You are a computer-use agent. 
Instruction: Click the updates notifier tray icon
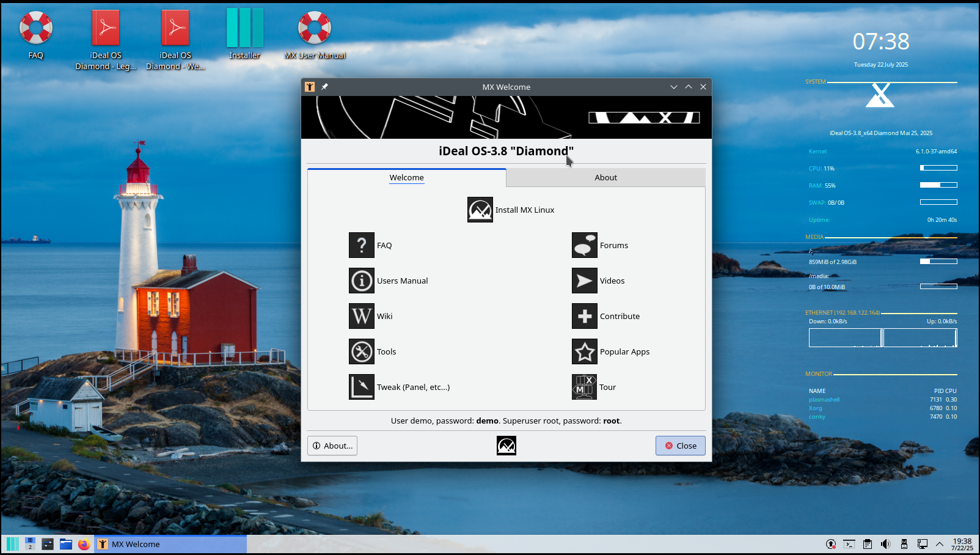[831, 544]
